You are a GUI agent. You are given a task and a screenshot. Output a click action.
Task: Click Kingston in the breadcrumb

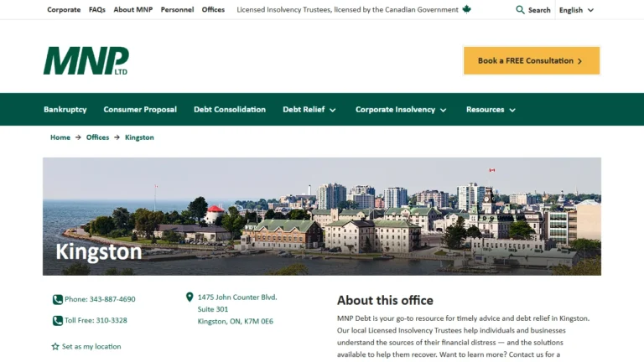point(139,137)
